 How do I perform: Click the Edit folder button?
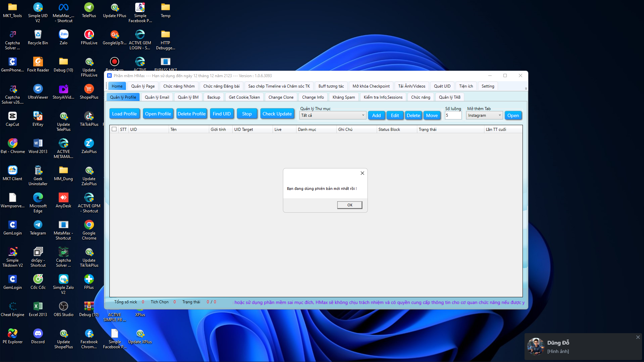[395, 115]
